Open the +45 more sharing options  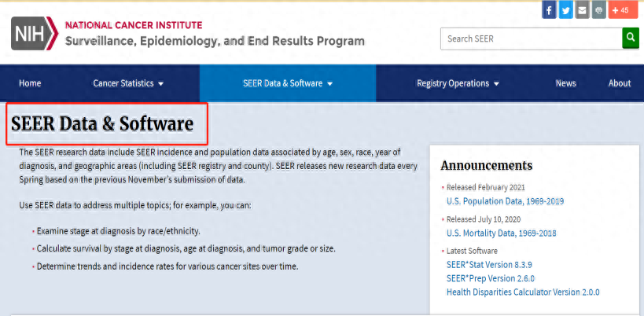(x=621, y=10)
